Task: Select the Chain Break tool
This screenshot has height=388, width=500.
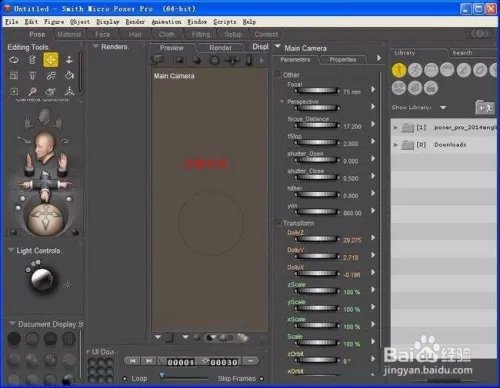Action: pos(51,76)
